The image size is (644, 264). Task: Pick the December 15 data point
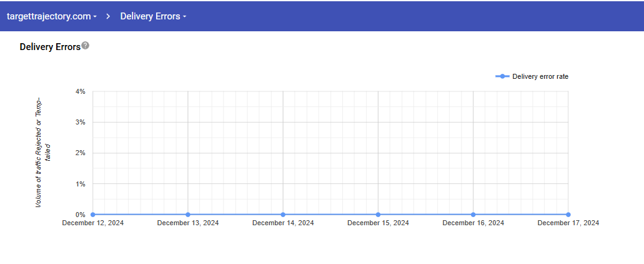[x=378, y=215]
